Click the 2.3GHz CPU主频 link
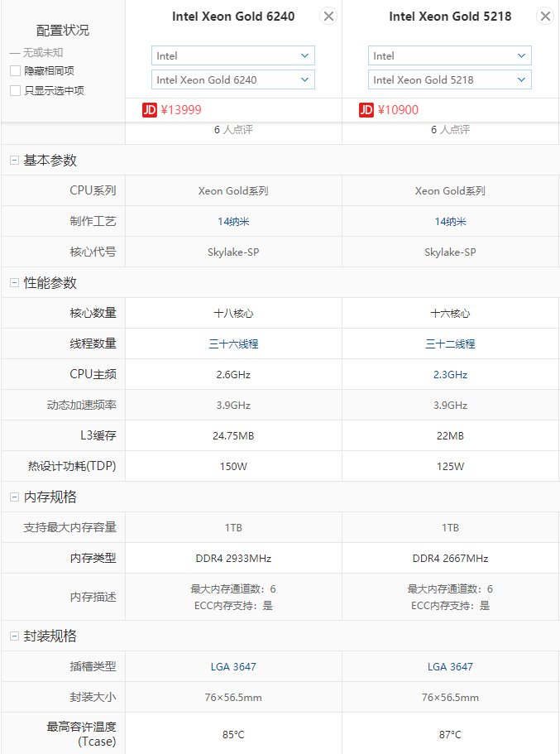The height and width of the screenshot is (754, 560). pyautogui.click(x=451, y=375)
